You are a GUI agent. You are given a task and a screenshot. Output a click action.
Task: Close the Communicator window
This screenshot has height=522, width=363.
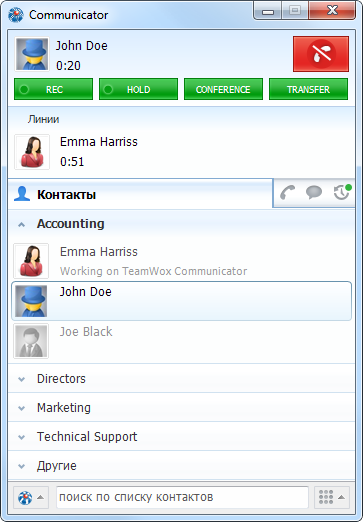(332, 11)
